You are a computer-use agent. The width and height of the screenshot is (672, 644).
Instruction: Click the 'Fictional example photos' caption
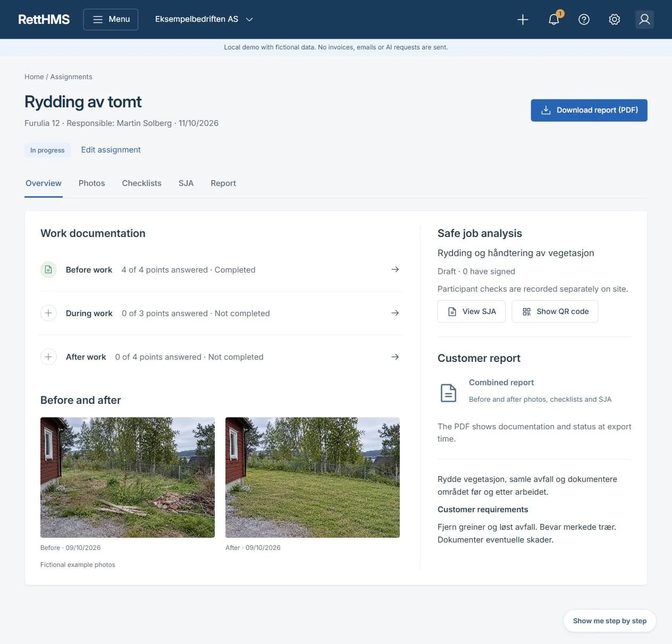[78, 565]
